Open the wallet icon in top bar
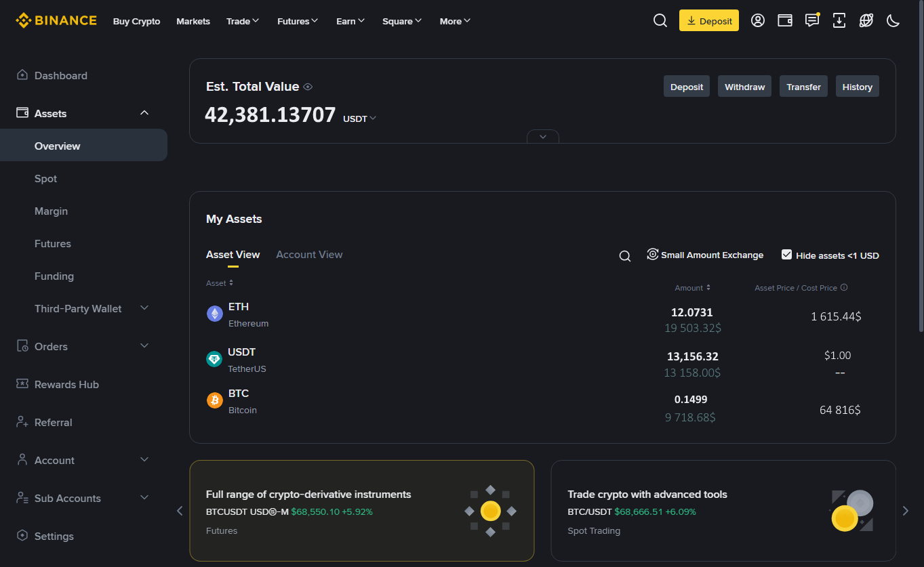 pos(785,21)
